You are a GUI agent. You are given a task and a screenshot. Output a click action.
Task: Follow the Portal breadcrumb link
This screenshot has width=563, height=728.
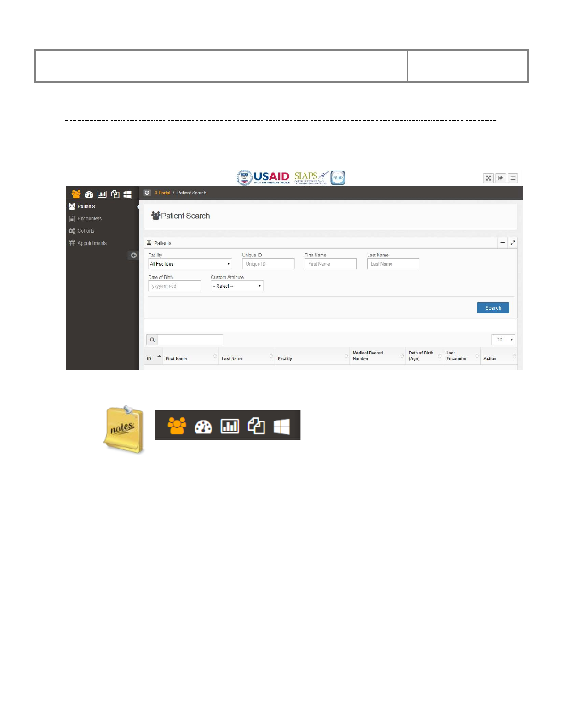[x=162, y=193]
